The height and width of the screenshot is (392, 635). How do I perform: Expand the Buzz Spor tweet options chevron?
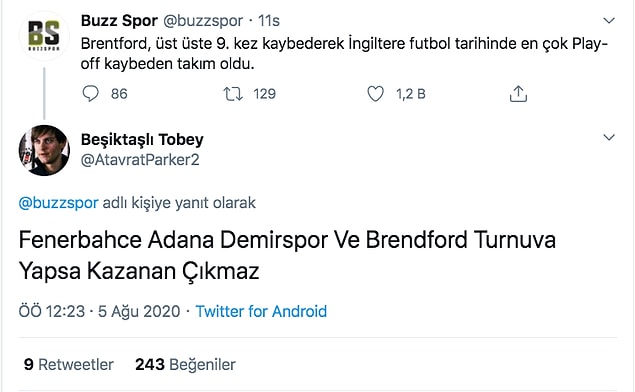pos(609,20)
